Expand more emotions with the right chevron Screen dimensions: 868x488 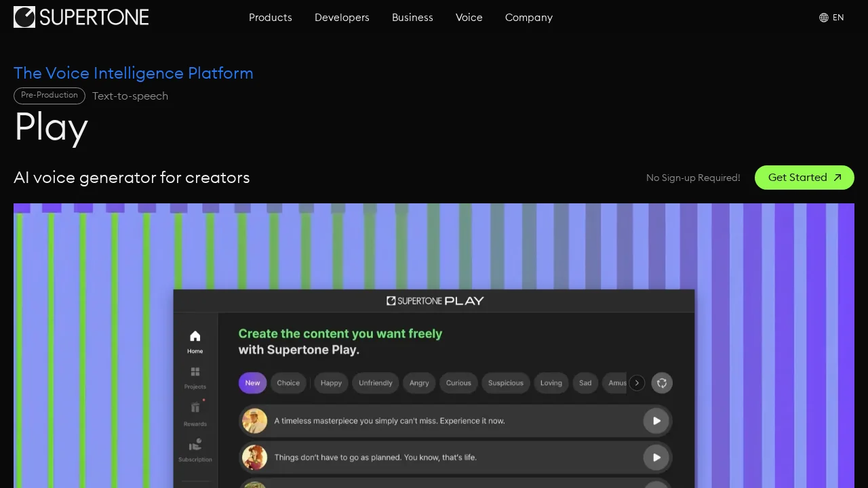click(x=637, y=383)
